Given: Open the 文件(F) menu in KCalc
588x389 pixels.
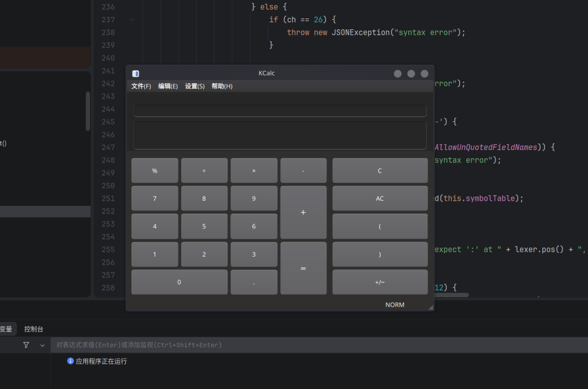Looking at the screenshot, I should pyautogui.click(x=141, y=86).
